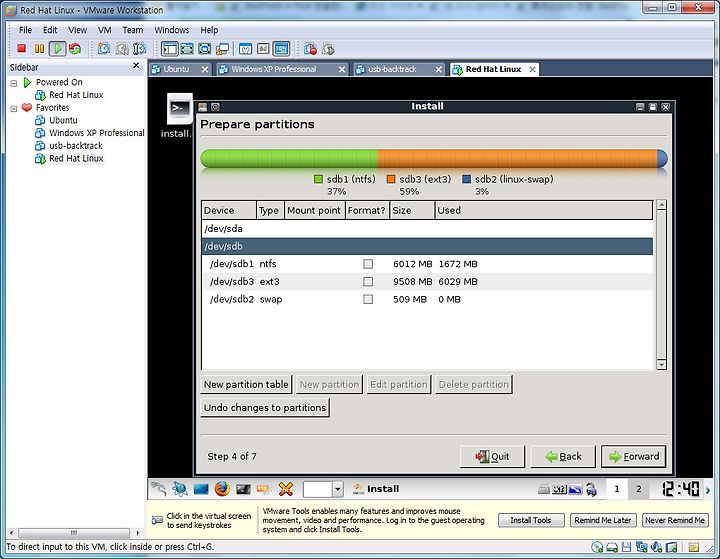Image resolution: width=720 pixels, height=559 pixels.
Task: Open the Team menu
Action: (133, 30)
